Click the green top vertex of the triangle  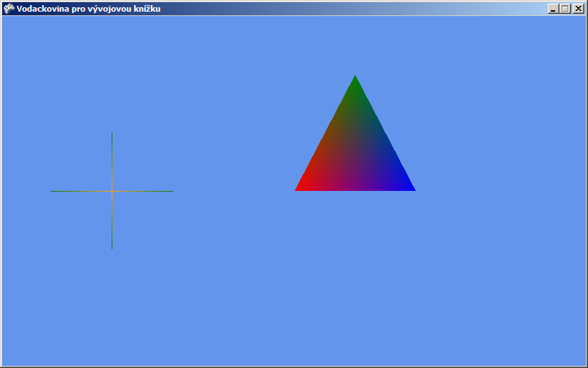click(355, 78)
